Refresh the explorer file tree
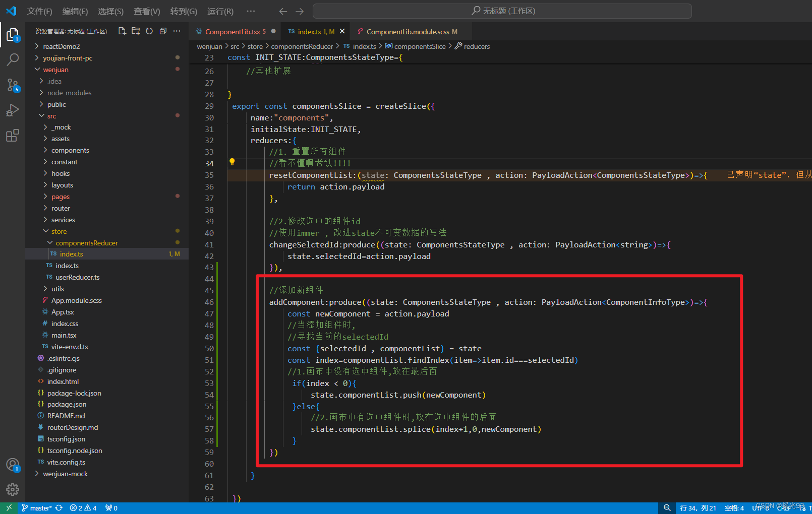Screen dimensions: 812x514 pyautogui.click(x=149, y=31)
